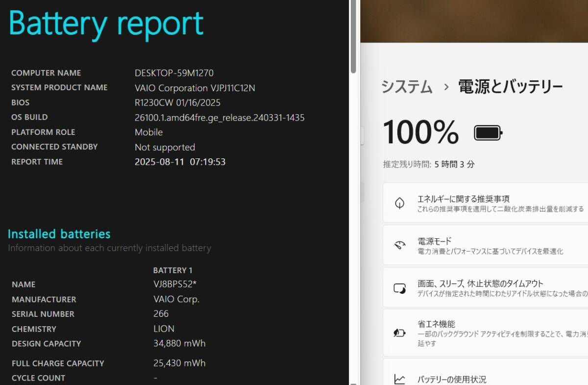Click VAIO Corporation VJPJ11C12N product name
588x385 pixels.
195,88
